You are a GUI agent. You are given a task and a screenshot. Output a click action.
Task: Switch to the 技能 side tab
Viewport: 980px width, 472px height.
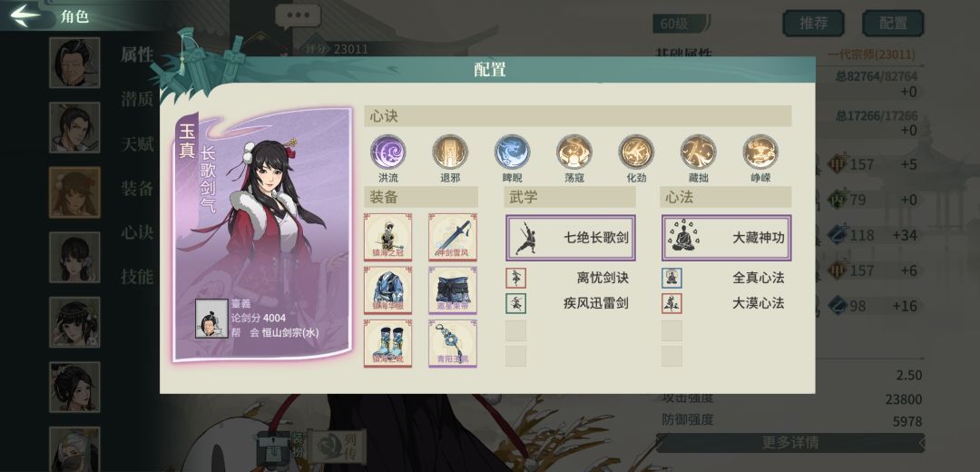tap(137, 276)
